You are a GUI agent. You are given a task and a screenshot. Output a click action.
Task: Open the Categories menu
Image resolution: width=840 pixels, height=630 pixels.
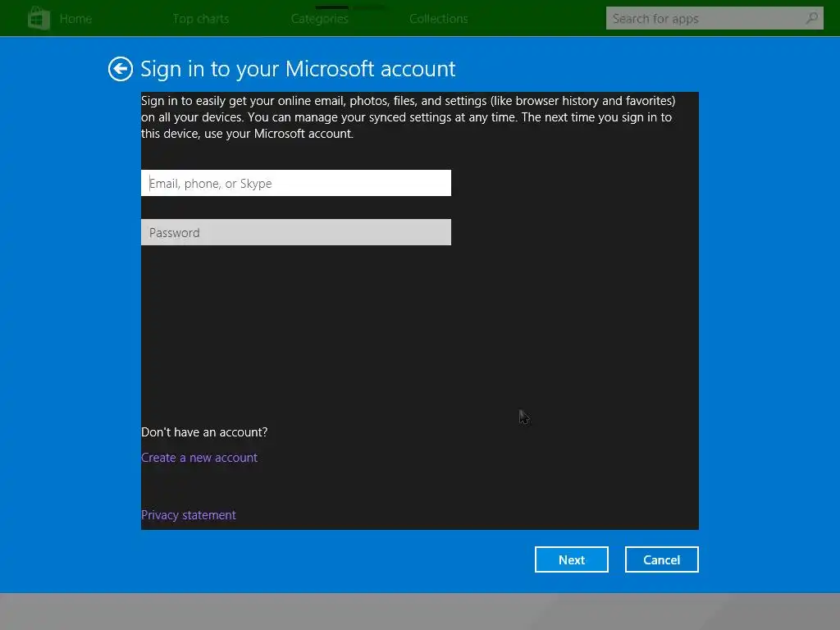[320, 19]
